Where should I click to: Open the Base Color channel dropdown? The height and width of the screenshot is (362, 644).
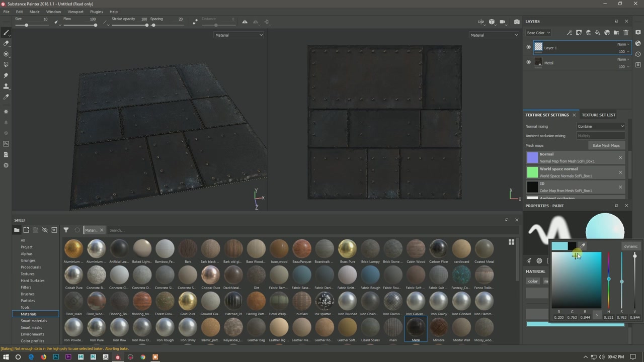click(538, 33)
